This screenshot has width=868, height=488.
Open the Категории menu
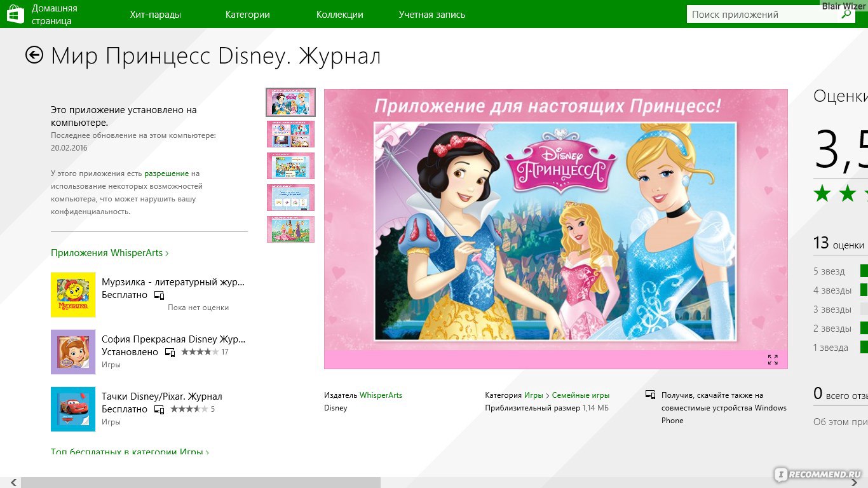(x=248, y=14)
